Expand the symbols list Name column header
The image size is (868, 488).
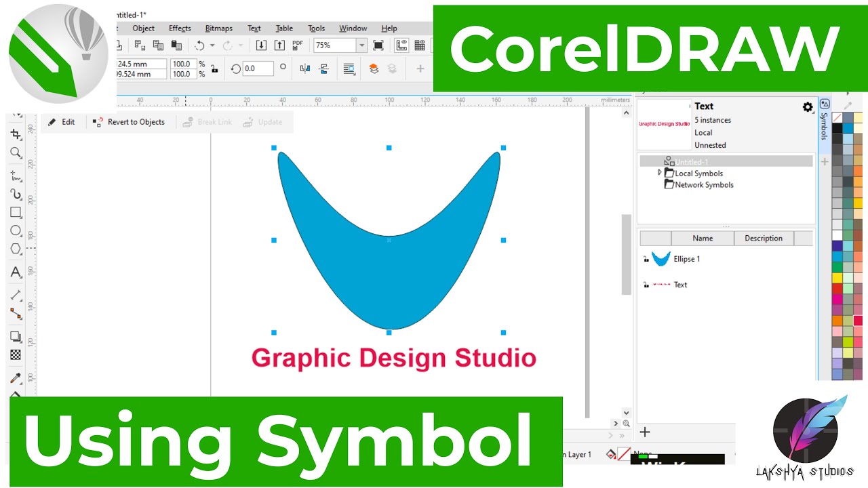(x=703, y=238)
